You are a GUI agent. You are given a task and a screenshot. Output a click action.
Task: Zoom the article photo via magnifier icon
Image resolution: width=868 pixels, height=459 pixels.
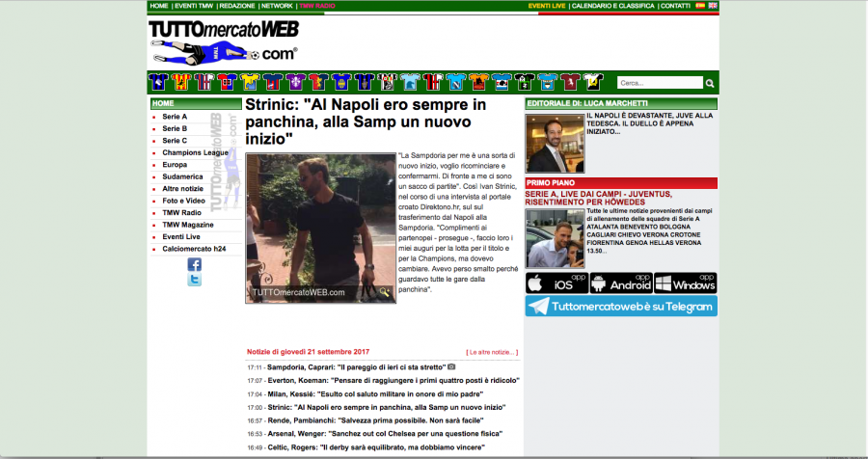coord(385,292)
